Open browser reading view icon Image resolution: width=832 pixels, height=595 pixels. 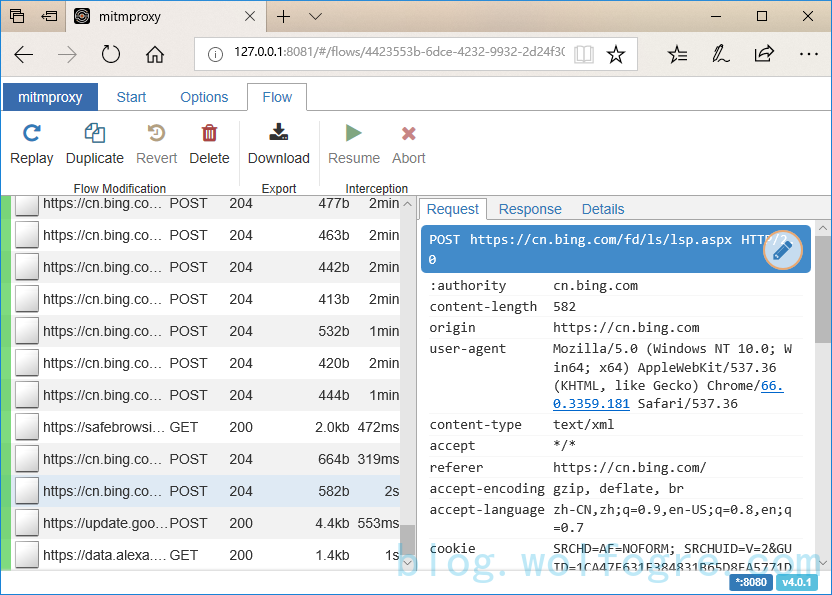[584, 55]
